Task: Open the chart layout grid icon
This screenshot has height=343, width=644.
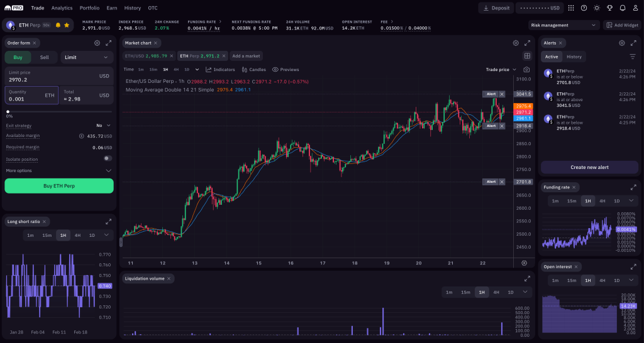Action: [x=527, y=56]
